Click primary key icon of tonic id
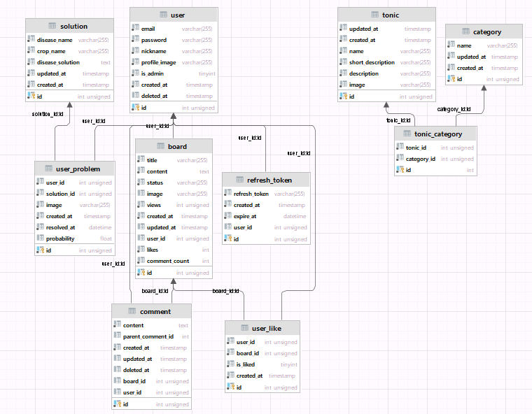 point(344,96)
